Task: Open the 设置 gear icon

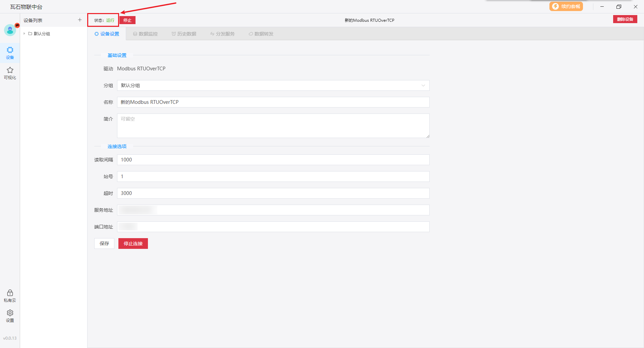Action: 10,316
